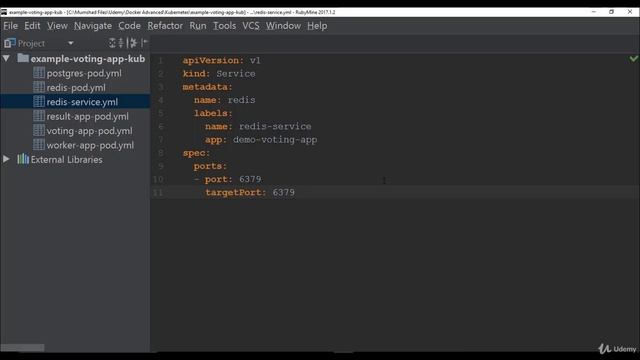
Task: Click result-app-pod.yml file icon
Action: click(x=39, y=116)
